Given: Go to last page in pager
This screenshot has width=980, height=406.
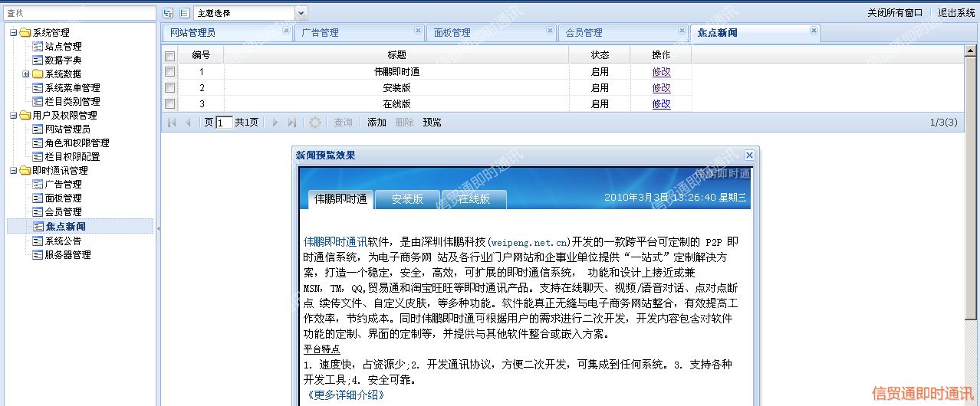Looking at the screenshot, I should coord(291,123).
